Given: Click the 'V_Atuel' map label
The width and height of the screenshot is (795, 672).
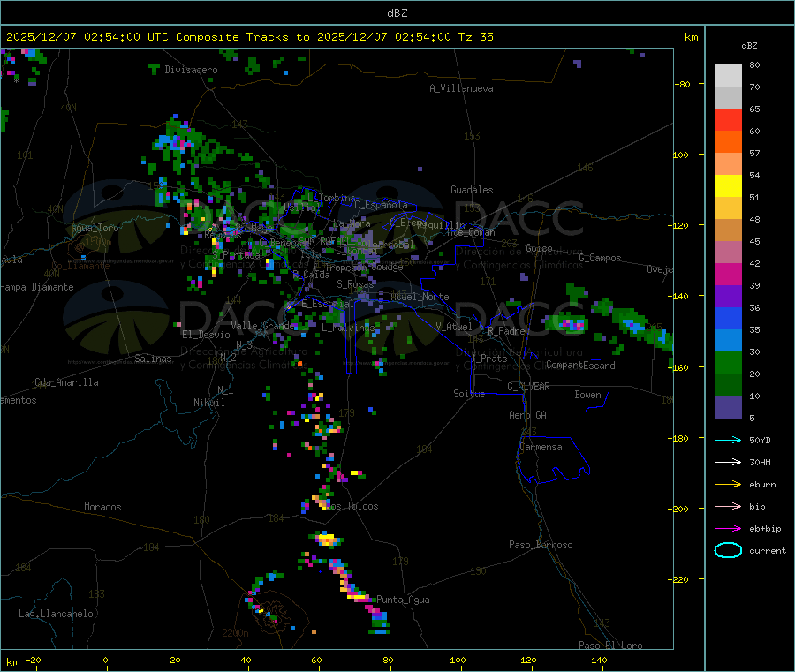Looking at the screenshot, I should [x=454, y=328].
